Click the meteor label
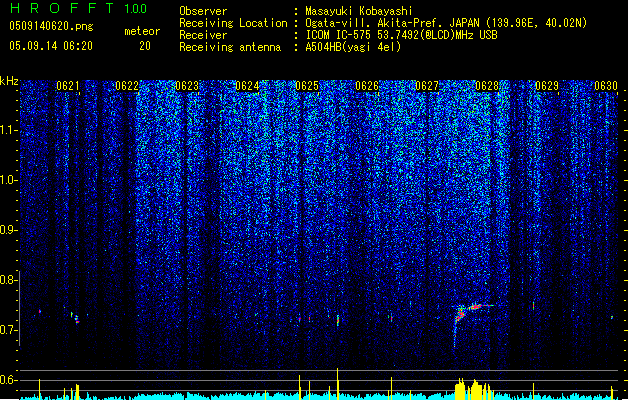 tap(142, 31)
